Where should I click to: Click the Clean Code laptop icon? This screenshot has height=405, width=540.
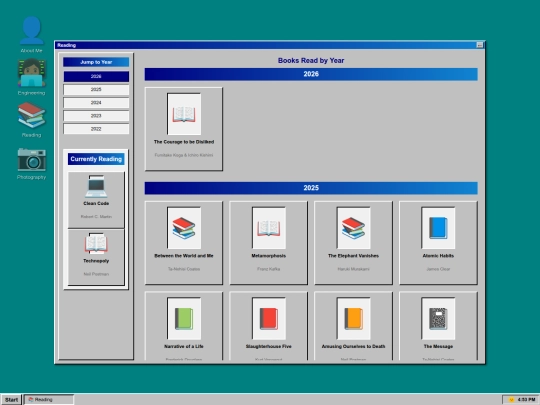click(96, 186)
